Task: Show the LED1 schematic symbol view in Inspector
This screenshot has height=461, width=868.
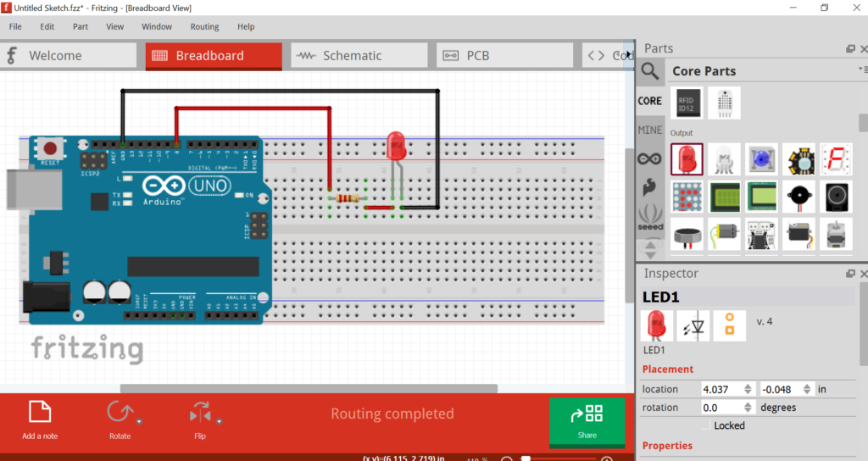Action: [693, 326]
